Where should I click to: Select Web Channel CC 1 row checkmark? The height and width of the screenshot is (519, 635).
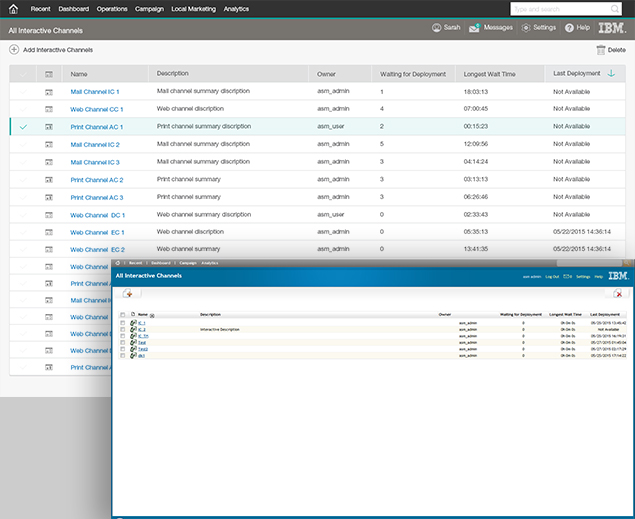point(23,109)
